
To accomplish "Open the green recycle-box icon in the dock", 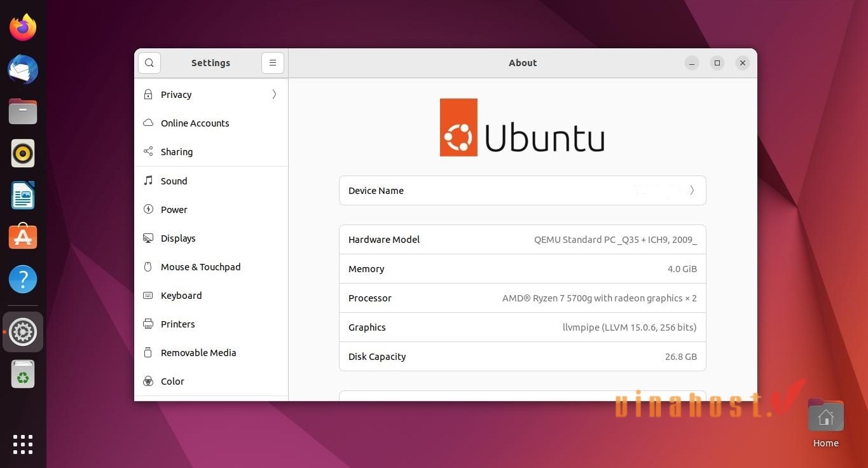I will [x=23, y=374].
